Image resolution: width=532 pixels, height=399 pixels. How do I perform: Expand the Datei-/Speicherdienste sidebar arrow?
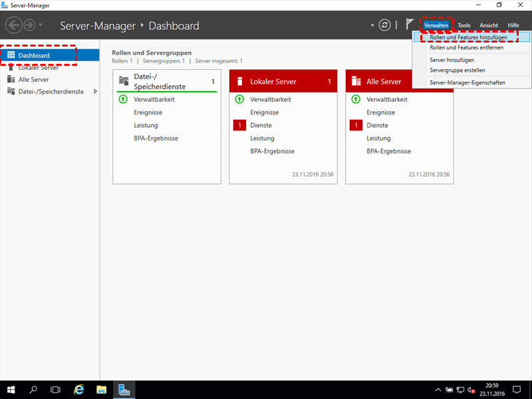(x=95, y=91)
